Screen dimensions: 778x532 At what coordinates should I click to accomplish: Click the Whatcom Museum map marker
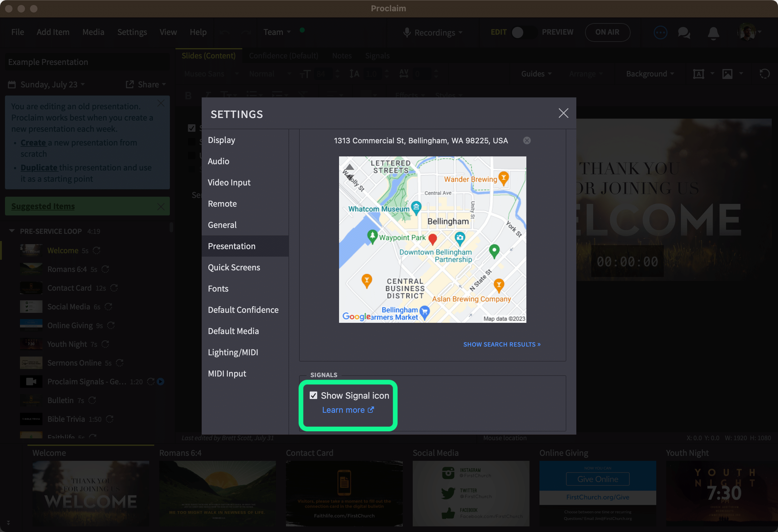[416, 207]
